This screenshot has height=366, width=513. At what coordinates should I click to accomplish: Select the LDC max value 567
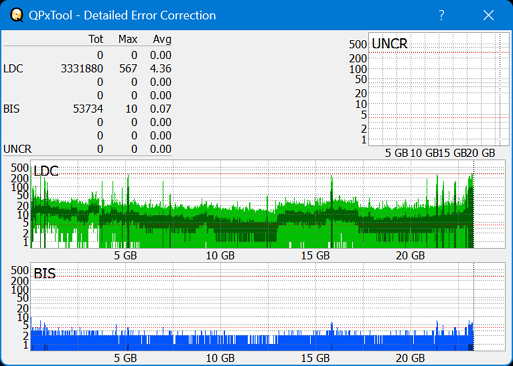[x=128, y=69]
